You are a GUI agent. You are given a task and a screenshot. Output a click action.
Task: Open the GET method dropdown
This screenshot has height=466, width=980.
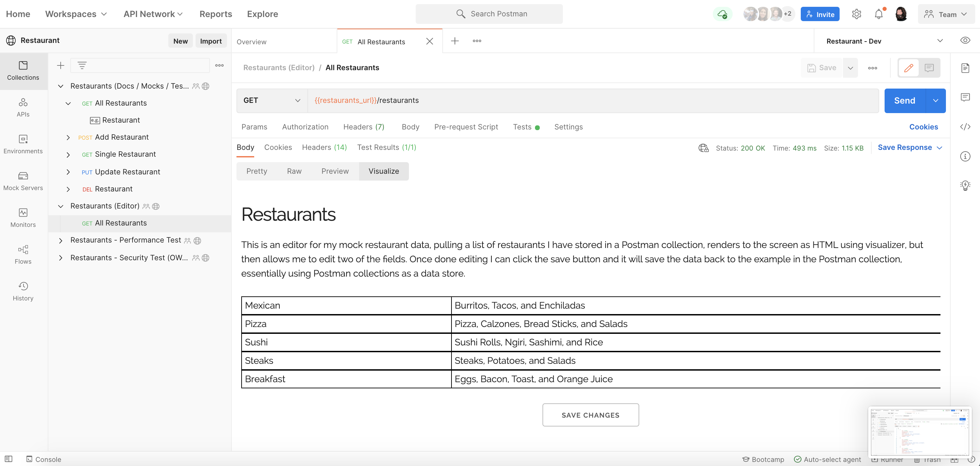tap(272, 100)
